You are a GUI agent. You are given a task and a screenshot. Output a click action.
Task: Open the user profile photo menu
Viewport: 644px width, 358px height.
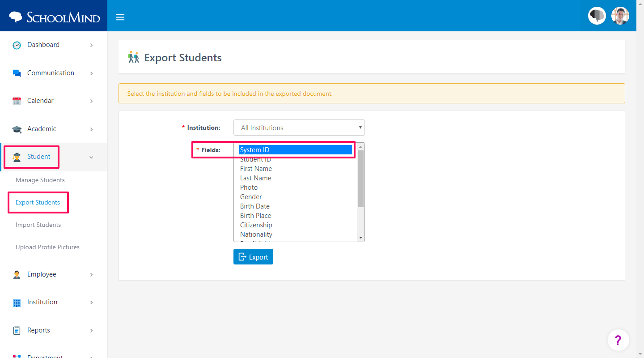[x=620, y=16]
